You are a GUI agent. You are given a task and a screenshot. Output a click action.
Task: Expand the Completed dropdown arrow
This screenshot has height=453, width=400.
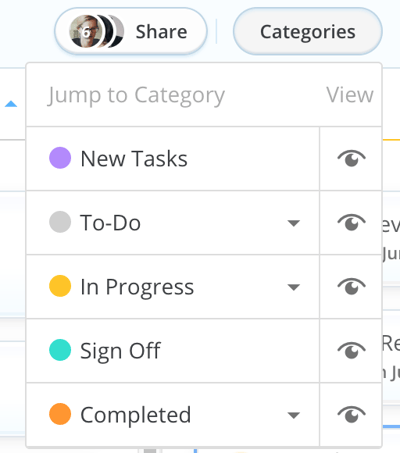pos(294,415)
